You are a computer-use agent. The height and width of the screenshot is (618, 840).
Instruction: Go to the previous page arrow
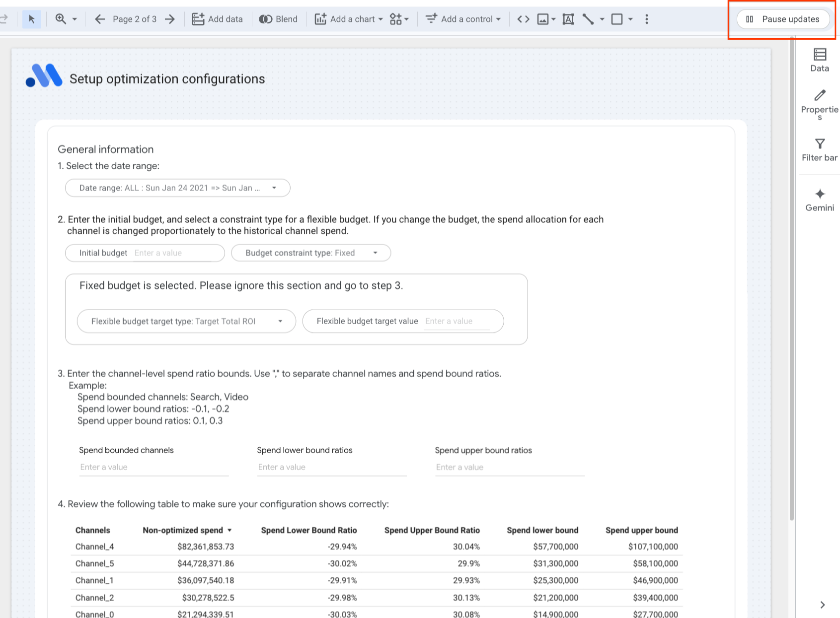pyautogui.click(x=100, y=19)
